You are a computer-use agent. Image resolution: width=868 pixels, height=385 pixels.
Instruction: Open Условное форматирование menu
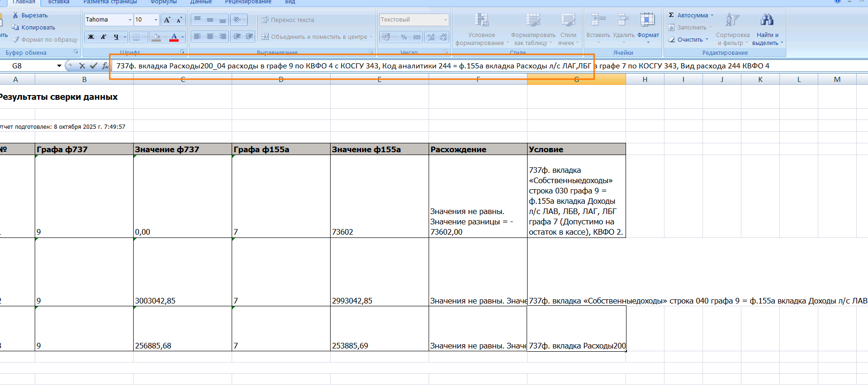[x=482, y=30]
